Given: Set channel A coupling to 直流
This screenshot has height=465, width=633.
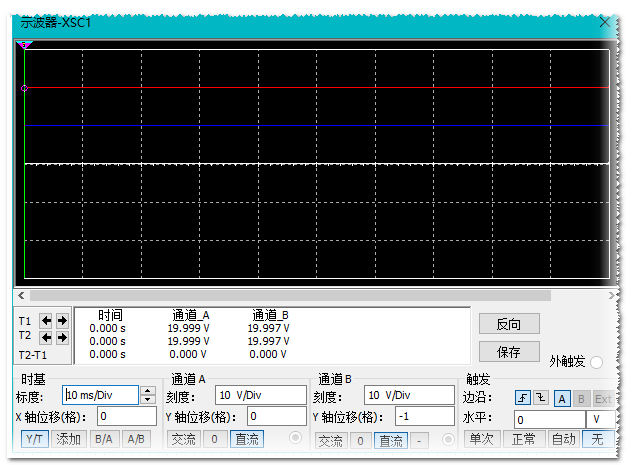Looking at the screenshot, I should pos(247,440).
